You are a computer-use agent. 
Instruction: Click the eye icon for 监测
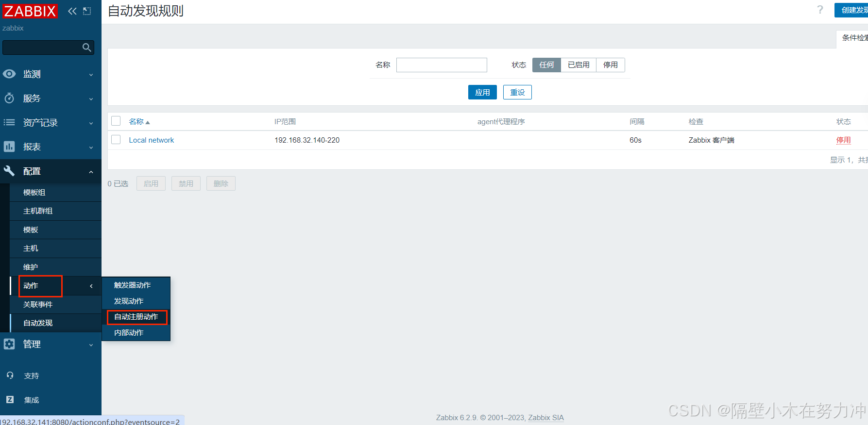[x=9, y=74]
